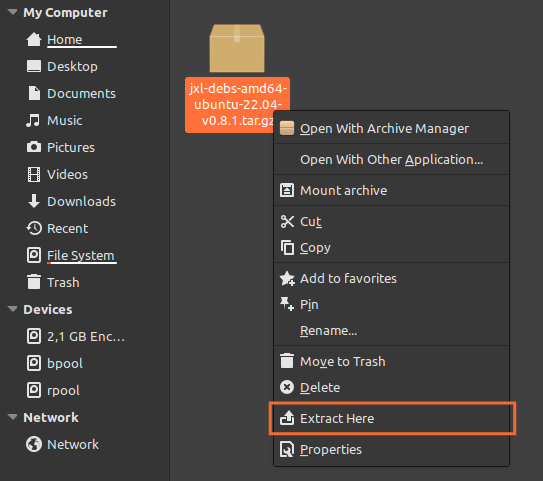543x481 pixels.
Task: Choose Extract Here from context menu
Action: (392, 418)
